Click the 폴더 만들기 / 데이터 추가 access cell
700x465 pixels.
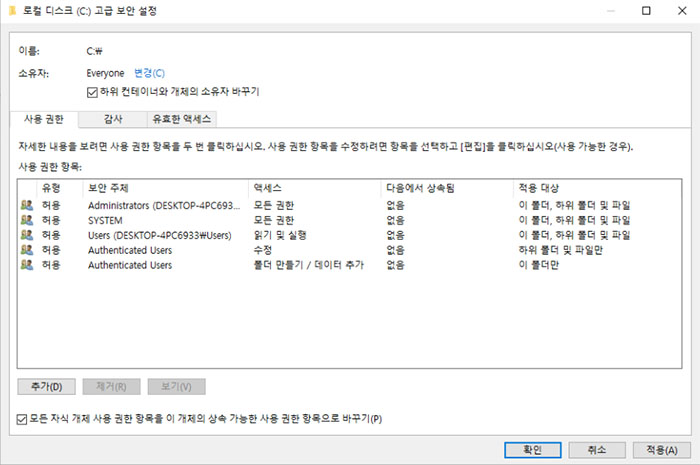click(308, 265)
